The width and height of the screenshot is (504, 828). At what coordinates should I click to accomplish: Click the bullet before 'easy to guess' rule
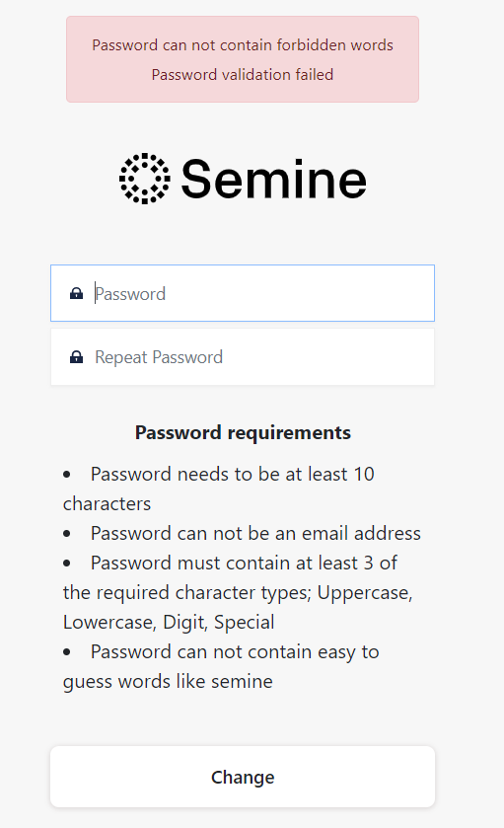point(67,651)
